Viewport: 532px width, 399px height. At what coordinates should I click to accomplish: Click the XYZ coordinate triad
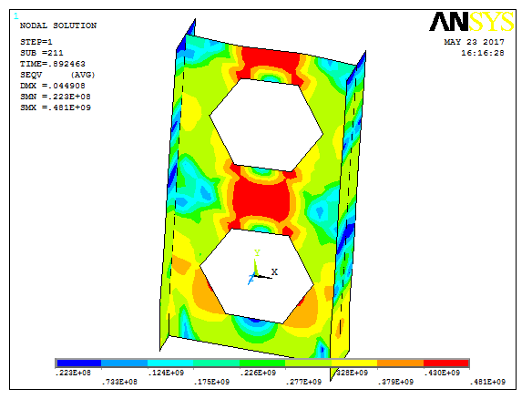coord(262,268)
